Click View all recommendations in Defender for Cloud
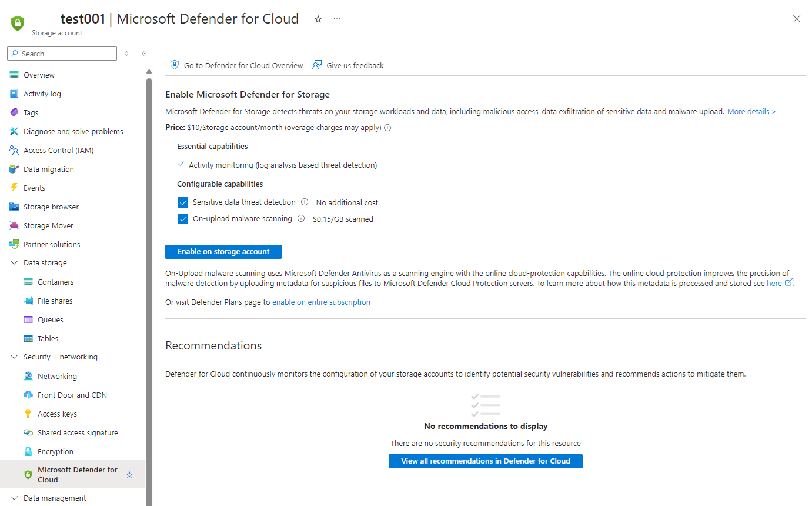 [486, 461]
